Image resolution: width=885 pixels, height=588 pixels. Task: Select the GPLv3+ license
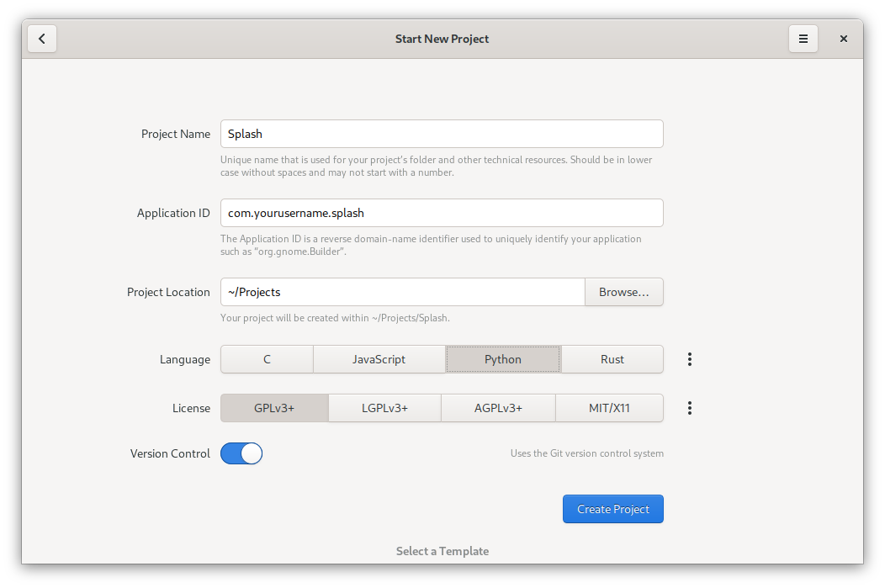274,408
